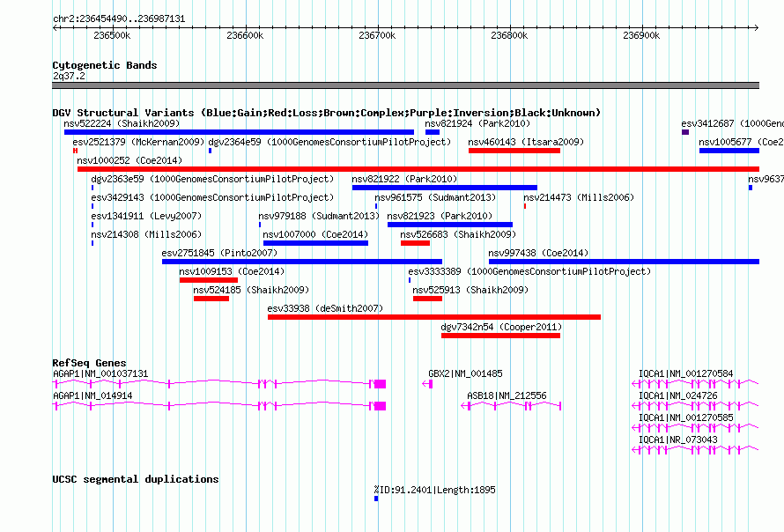This screenshot has height=532, width=784.
Task: Select the 2q37.2 band label
Action: click(x=69, y=76)
